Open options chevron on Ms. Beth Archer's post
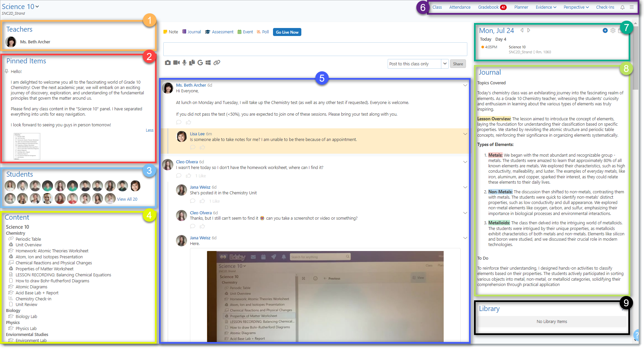Viewport: 644px width, 349px height. click(465, 85)
